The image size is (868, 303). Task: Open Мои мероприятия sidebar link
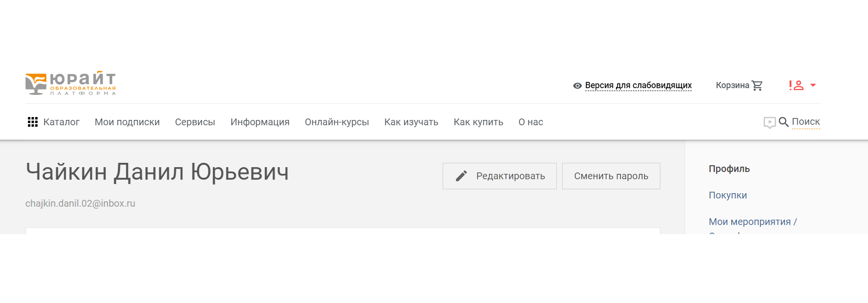coord(753,222)
